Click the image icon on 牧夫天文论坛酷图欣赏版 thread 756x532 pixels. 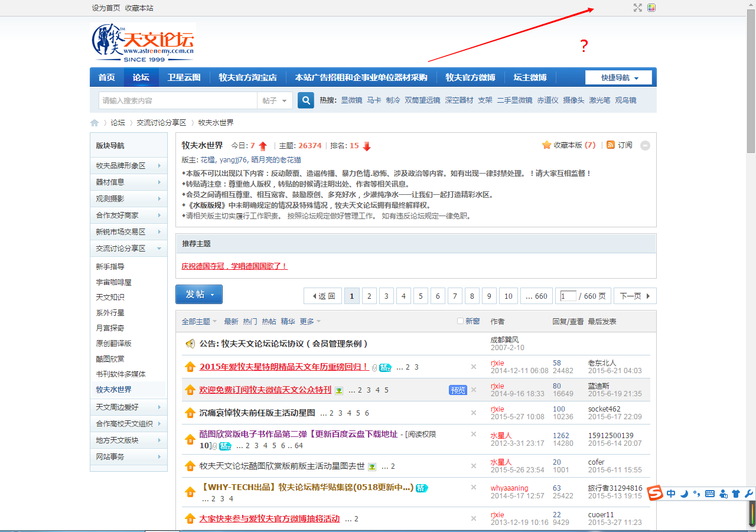pyautogui.click(x=372, y=466)
